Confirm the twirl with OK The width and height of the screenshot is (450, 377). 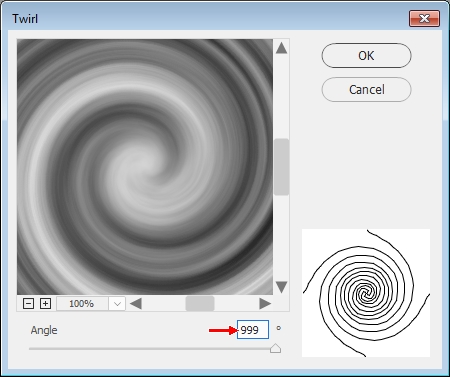point(366,56)
